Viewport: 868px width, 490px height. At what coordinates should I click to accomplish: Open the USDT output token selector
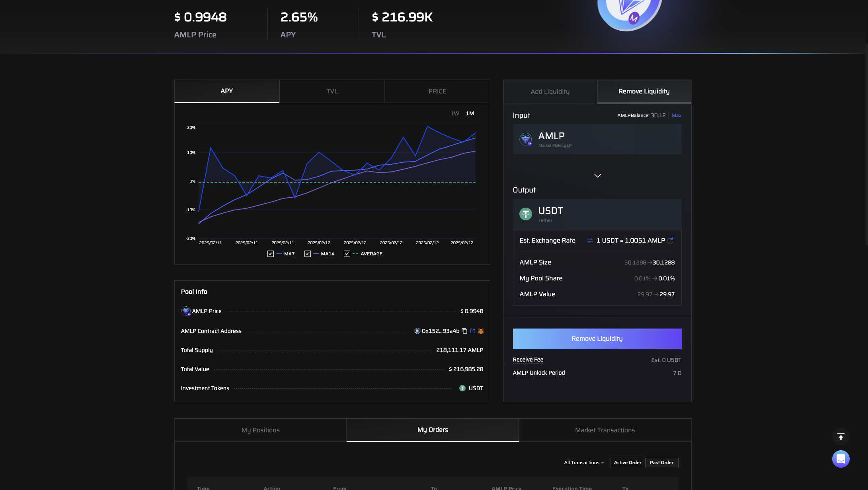coord(597,214)
